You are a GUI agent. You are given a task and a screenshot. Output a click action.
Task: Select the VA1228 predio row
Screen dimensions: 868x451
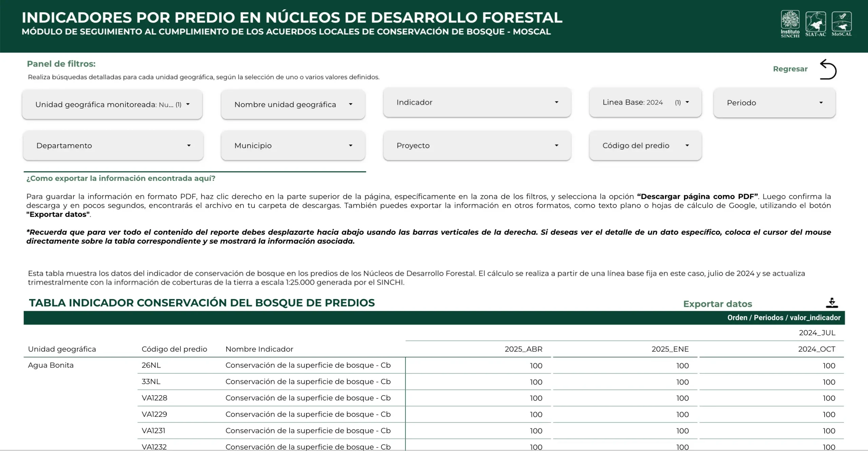[x=155, y=398]
